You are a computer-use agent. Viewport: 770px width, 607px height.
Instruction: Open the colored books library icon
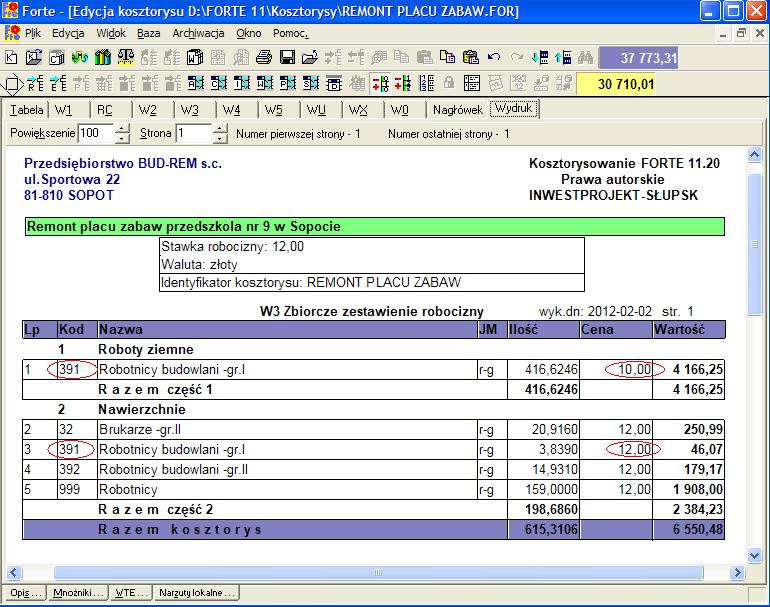[x=103, y=57]
